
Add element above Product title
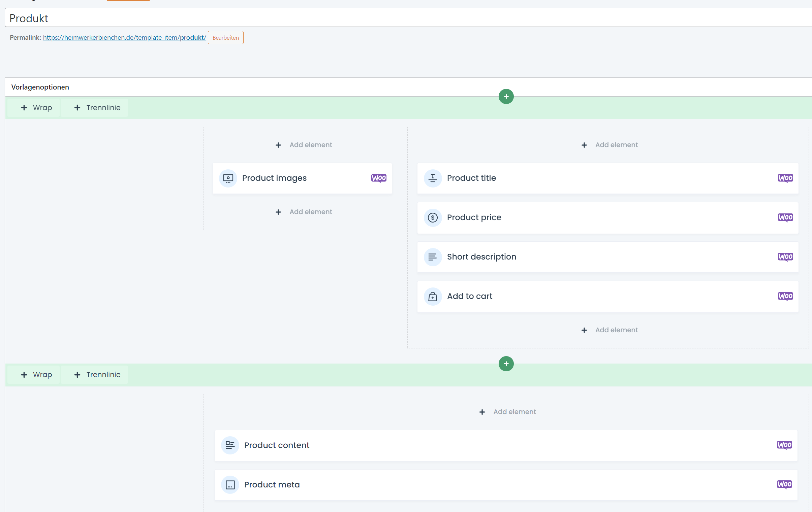click(x=610, y=145)
